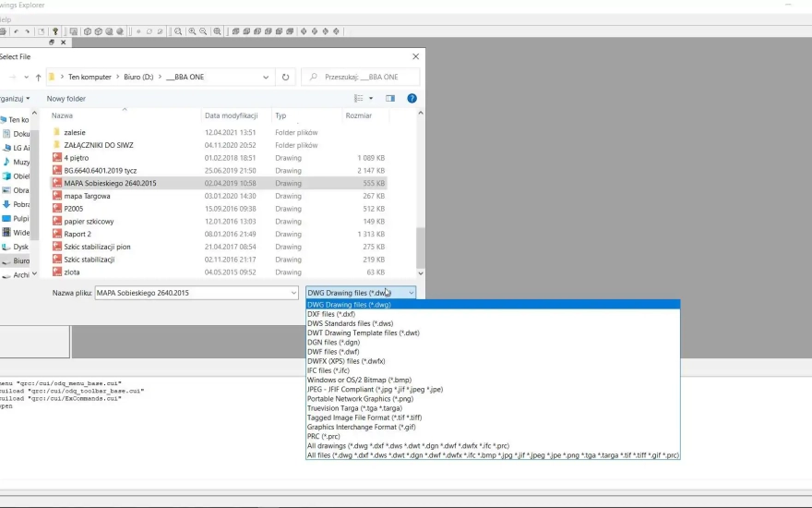Open the 'ZAŁĄCZNIKI DO SIWZ' folder
Screen dimensions: 812x508
click(101, 145)
